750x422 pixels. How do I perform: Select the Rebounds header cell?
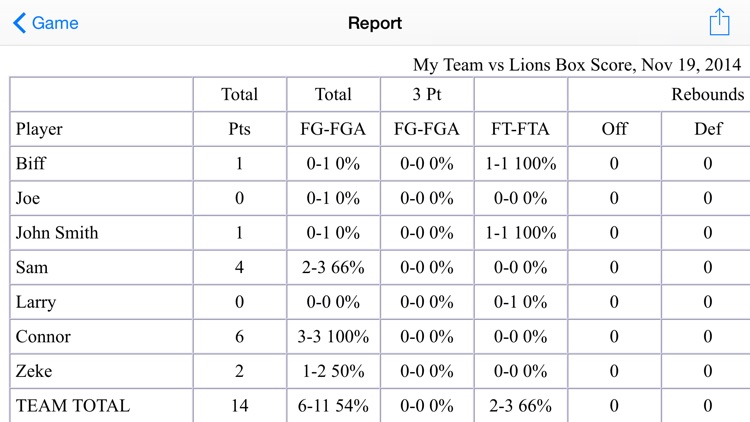click(708, 94)
